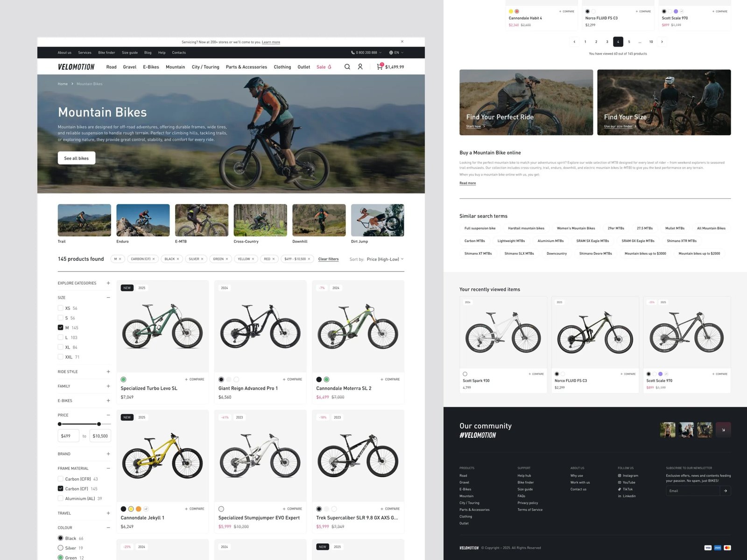Select yellow color swatch on Cannondale Jekyll
The image size is (747, 560).
click(x=131, y=509)
